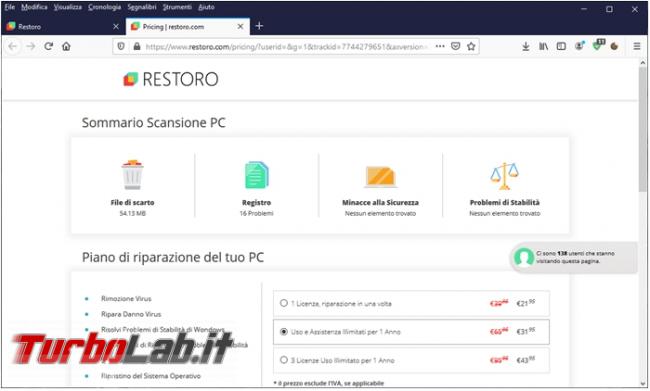Click the scrollbar up arrow
This screenshot has width=650, height=391.
(x=643, y=63)
